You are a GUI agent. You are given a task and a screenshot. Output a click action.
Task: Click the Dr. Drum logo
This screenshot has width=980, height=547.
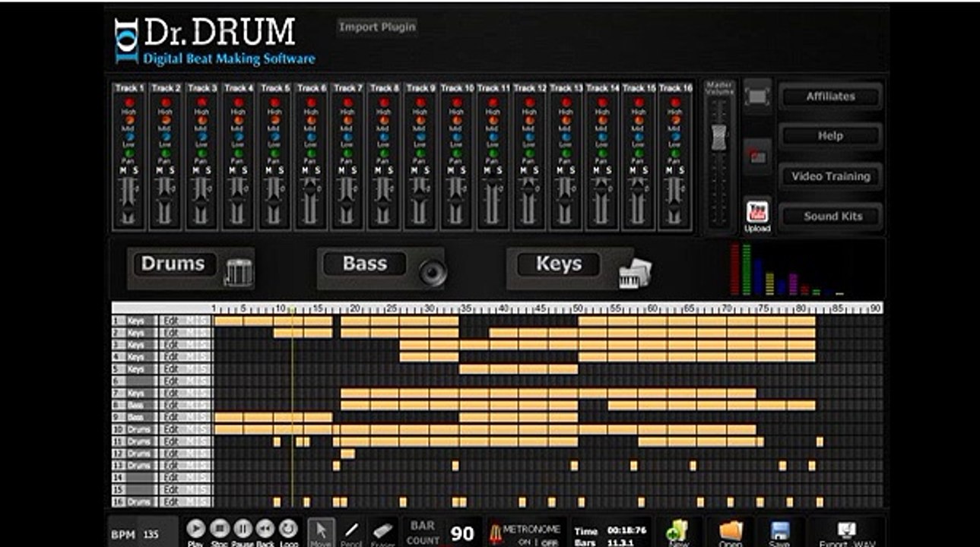[215, 40]
